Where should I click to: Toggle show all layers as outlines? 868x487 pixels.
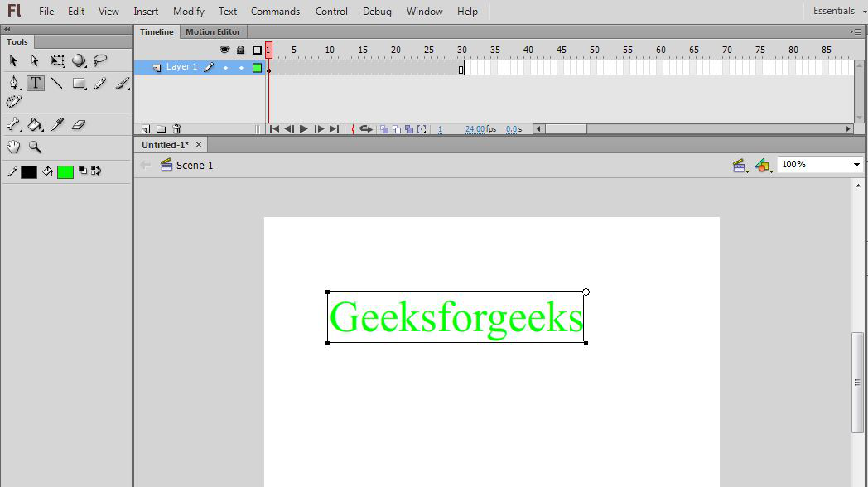(257, 50)
